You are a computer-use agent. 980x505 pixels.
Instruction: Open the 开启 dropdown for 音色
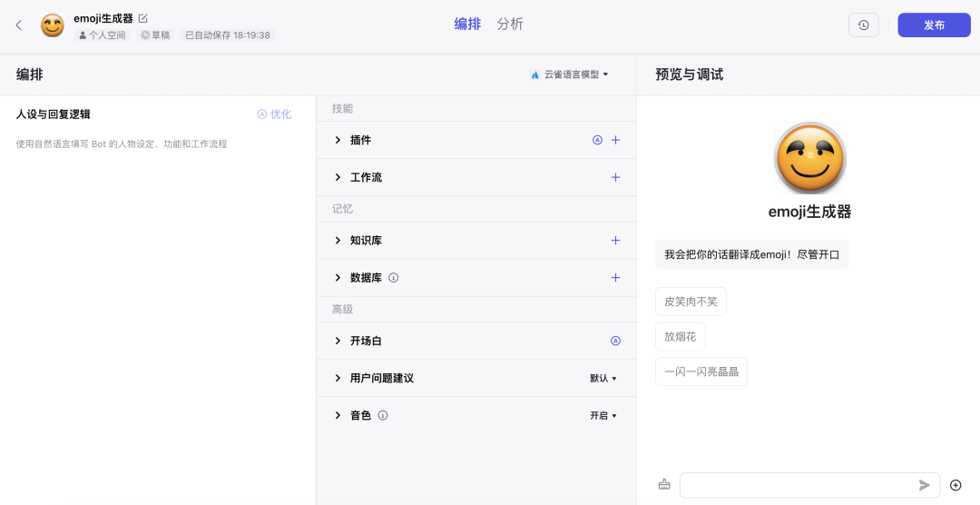point(603,415)
